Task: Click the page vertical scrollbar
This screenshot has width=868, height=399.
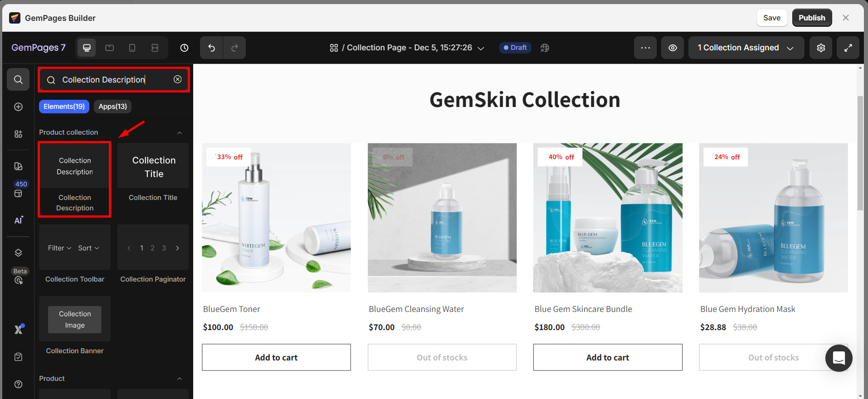Action: 860,153
